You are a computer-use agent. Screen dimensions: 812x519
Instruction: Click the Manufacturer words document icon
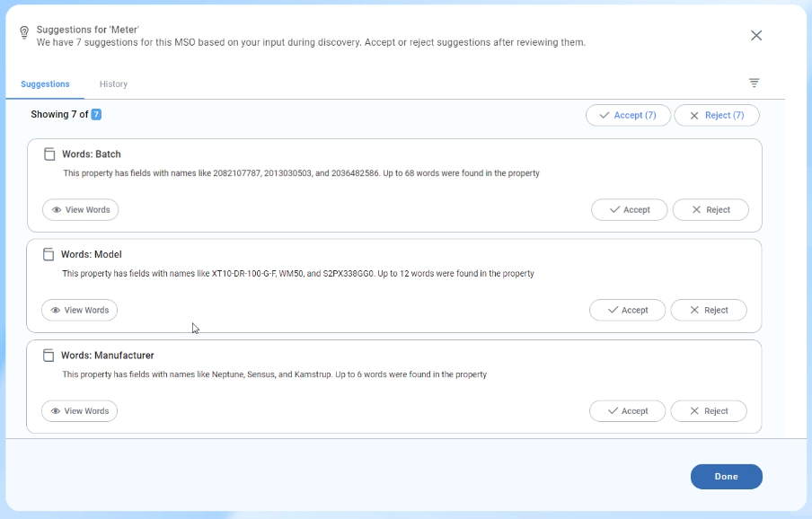pyautogui.click(x=49, y=356)
